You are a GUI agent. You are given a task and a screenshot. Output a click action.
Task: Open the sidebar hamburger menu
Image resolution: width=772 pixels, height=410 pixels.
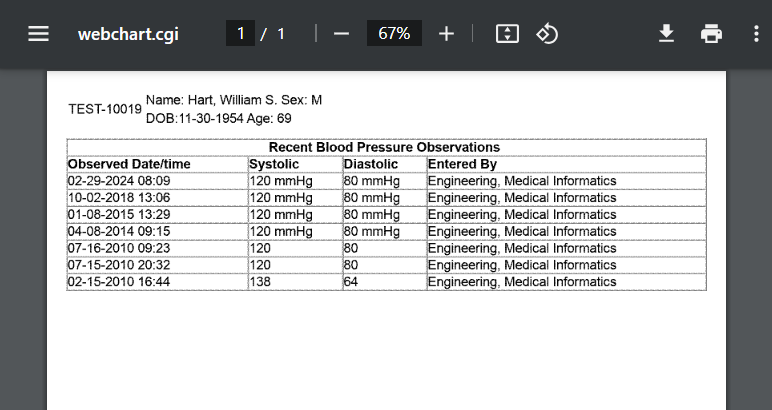(38, 34)
